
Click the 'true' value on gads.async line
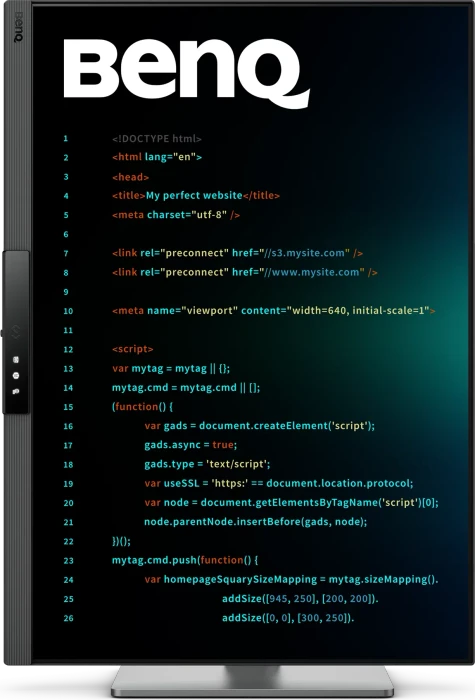click(x=223, y=445)
